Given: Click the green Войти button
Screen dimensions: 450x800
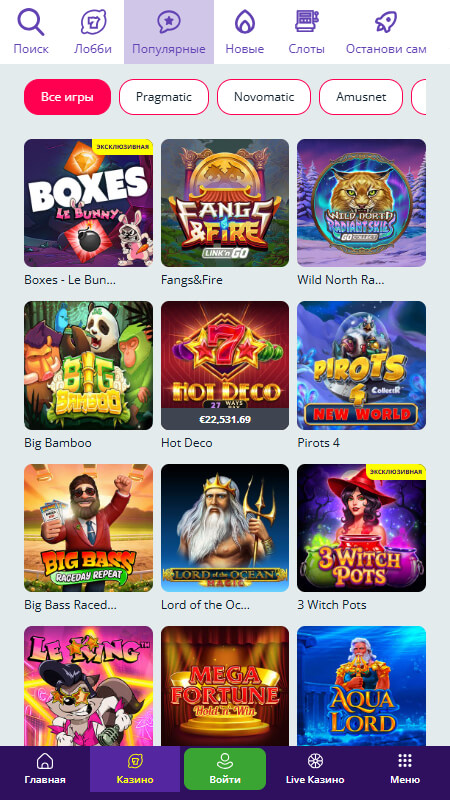Looking at the screenshot, I should point(225,769).
